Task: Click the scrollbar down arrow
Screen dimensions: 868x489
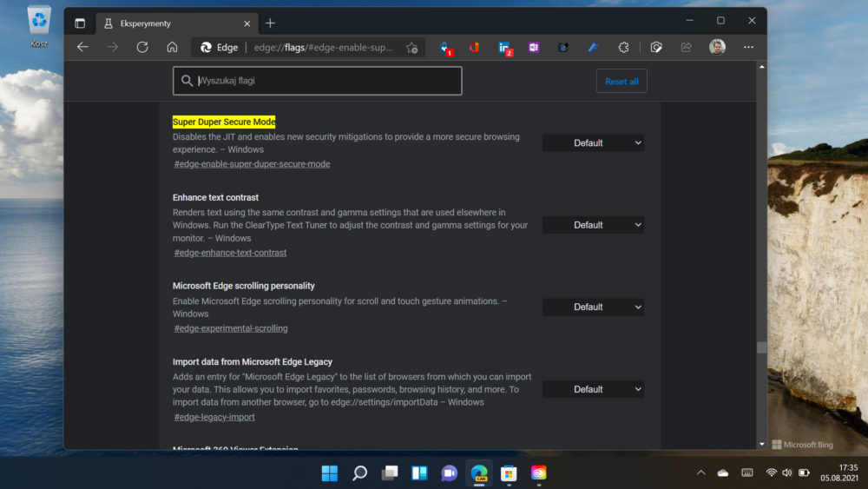Action: [762, 444]
